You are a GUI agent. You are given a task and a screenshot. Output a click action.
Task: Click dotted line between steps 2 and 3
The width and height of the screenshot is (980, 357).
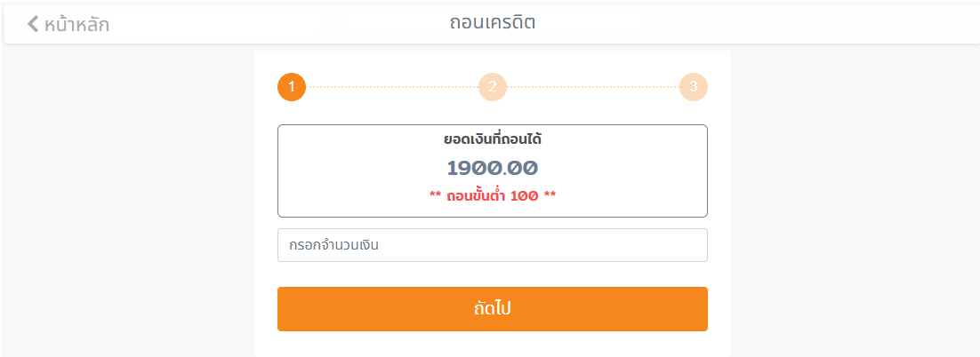(592, 87)
